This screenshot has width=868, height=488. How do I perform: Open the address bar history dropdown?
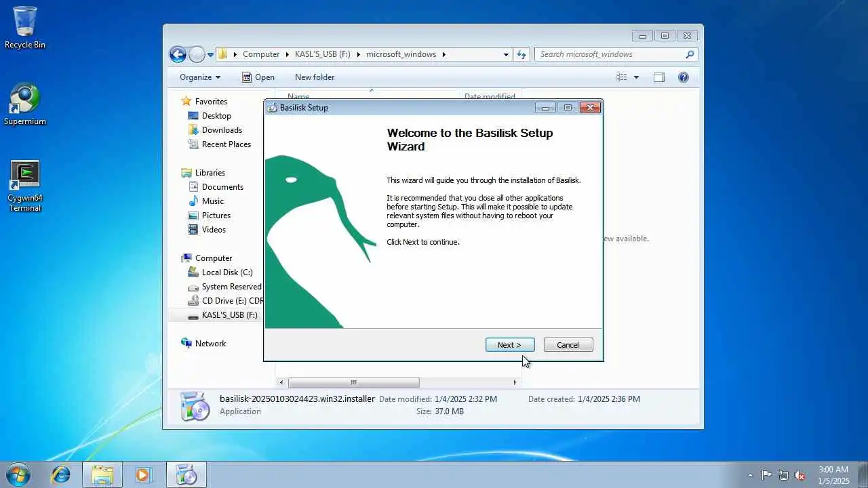506,54
